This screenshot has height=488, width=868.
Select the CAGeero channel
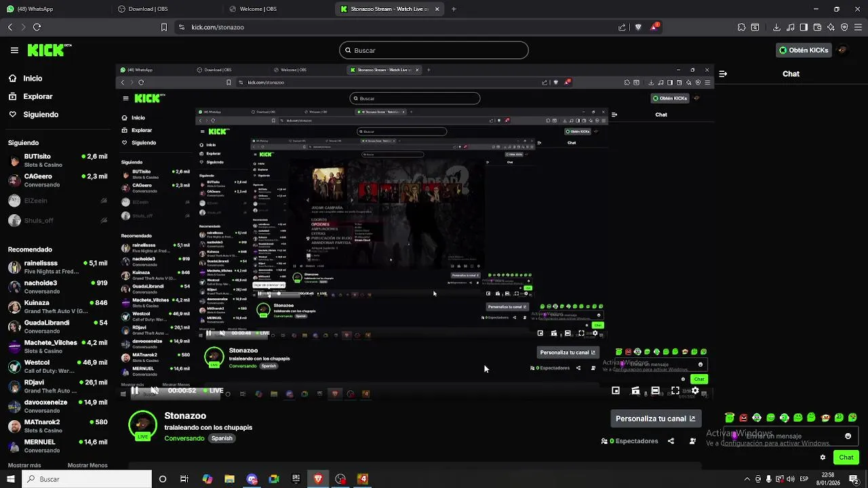tap(58, 180)
